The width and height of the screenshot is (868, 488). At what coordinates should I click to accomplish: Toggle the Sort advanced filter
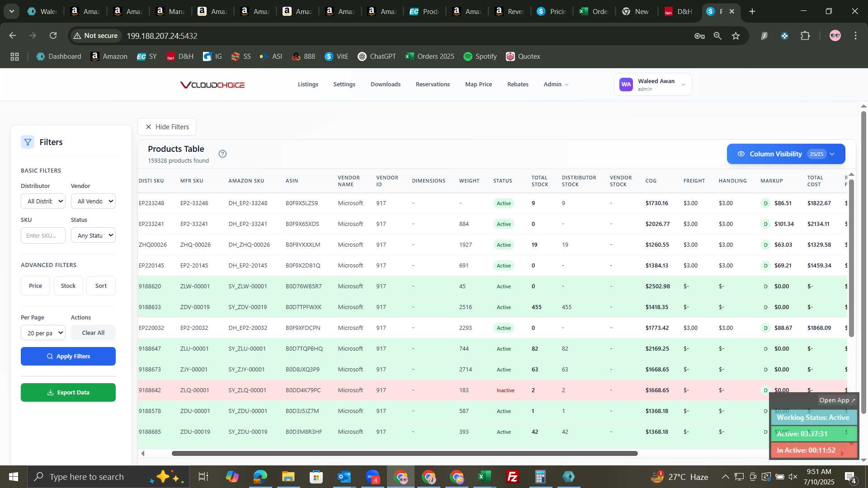click(101, 286)
